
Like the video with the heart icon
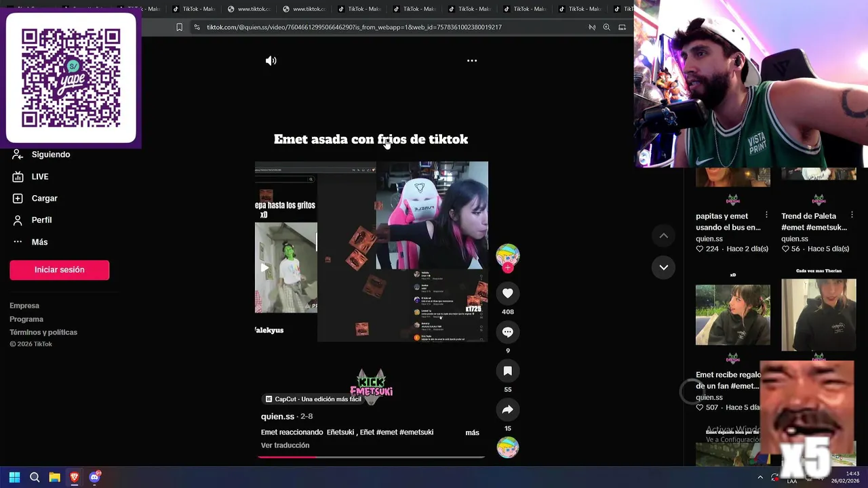(x=508, y=293)
